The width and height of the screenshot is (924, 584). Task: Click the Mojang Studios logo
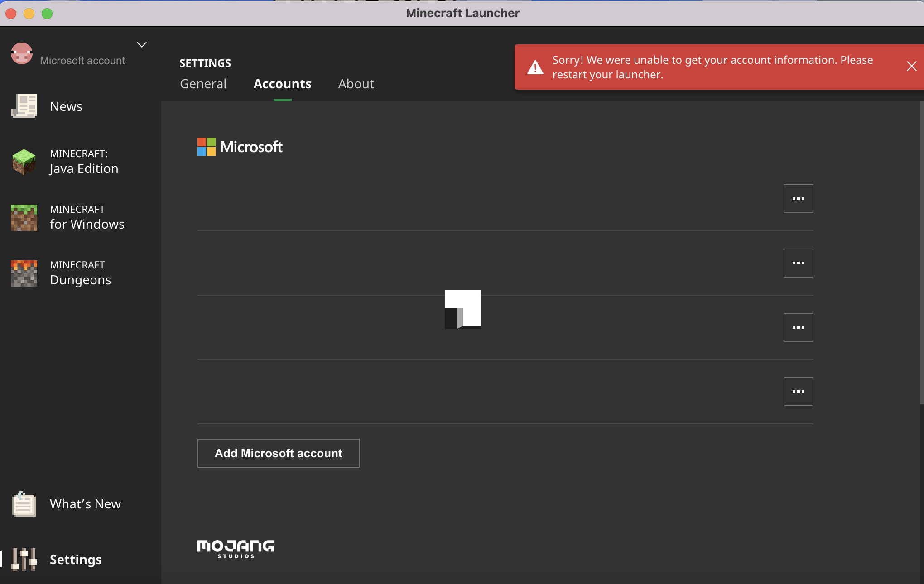coord(236,548)
